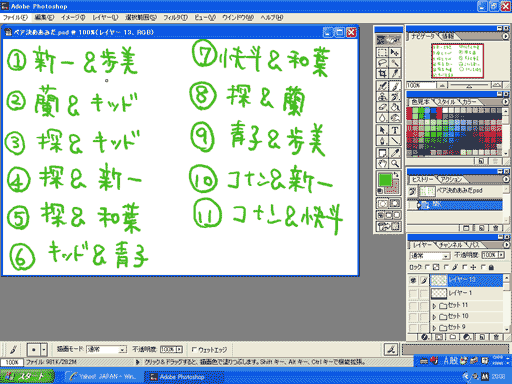Image resolution: width=512 pixels, height=384 pixels.
Task: Select the Blur tool
Action: tap(382, 117)
